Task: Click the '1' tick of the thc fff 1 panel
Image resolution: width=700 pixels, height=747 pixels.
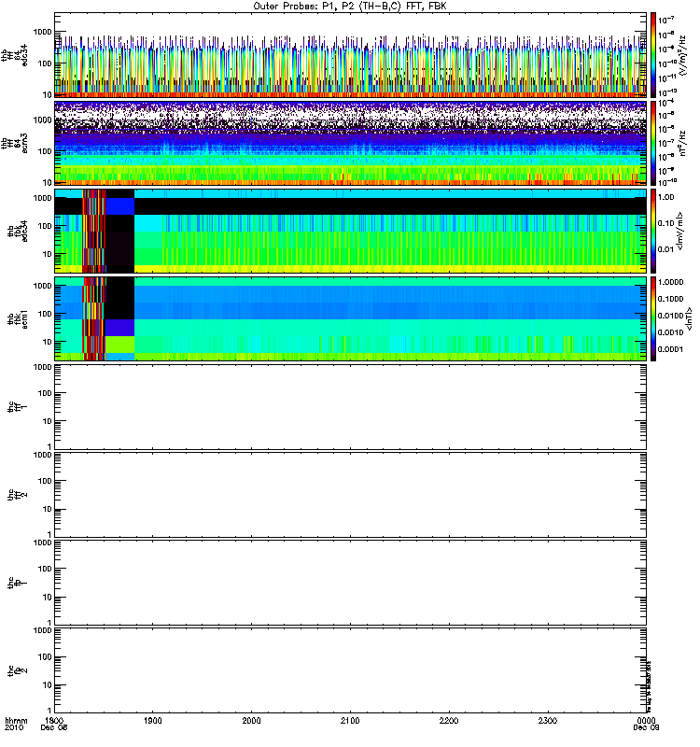Action: tap(49, 446)
